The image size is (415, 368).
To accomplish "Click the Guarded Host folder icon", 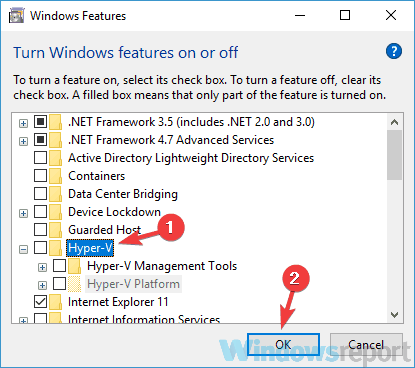I will pyautogui.click(x=56, y=230).
